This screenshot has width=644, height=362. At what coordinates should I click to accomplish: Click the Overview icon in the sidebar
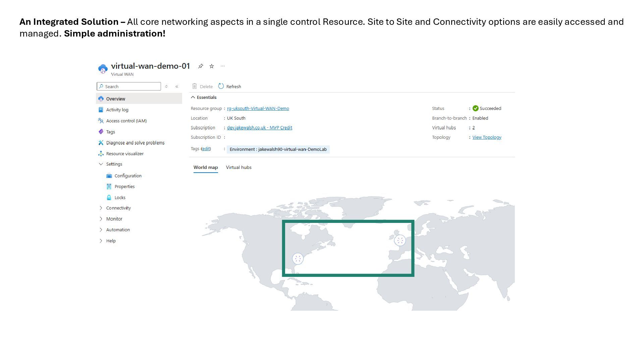[x=101, y=99]
